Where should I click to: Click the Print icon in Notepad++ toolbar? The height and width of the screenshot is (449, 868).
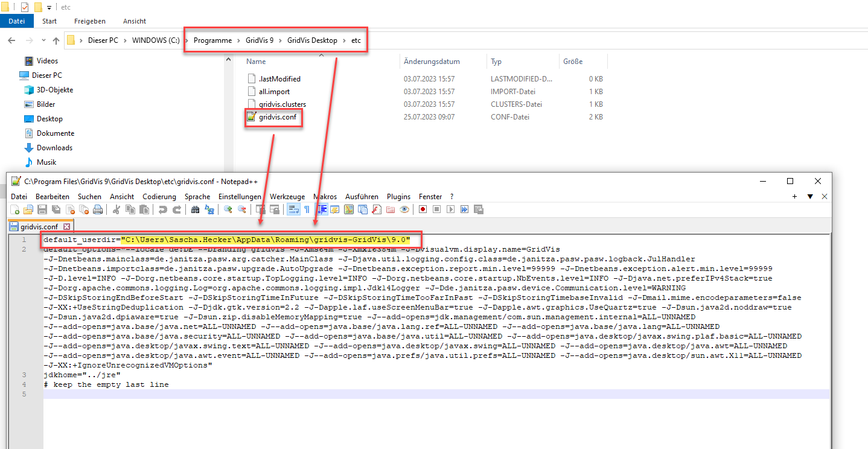98,209
